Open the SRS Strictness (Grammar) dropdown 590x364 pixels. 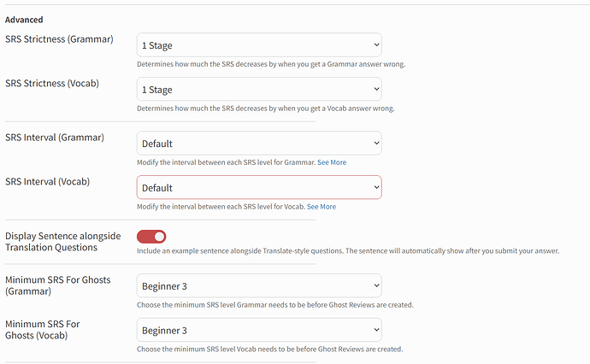(259, 45)
